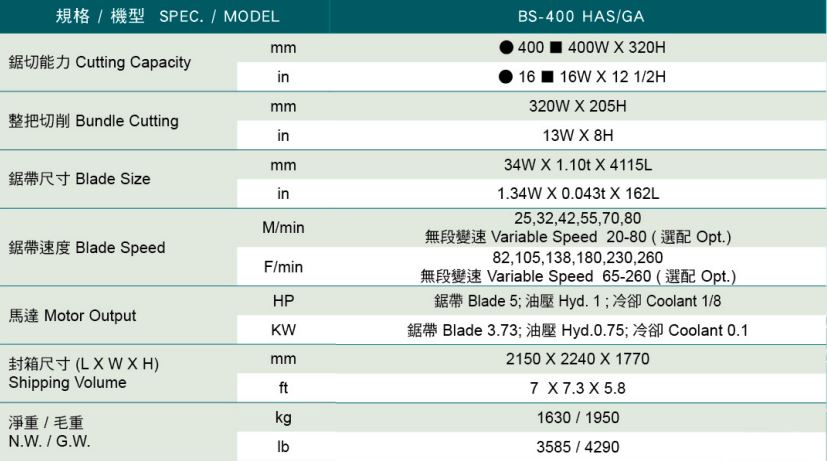Click the value '13W X 8H'

click(578, 136)
